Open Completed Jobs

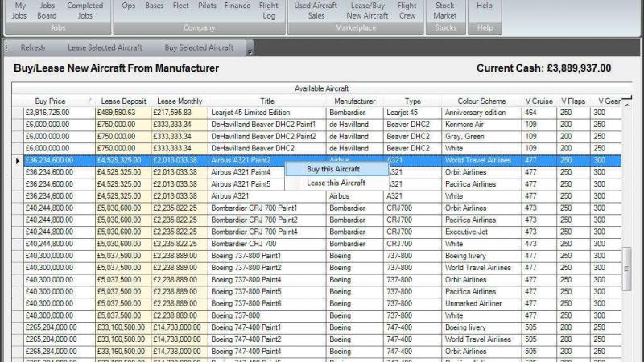tap(85, 10)
